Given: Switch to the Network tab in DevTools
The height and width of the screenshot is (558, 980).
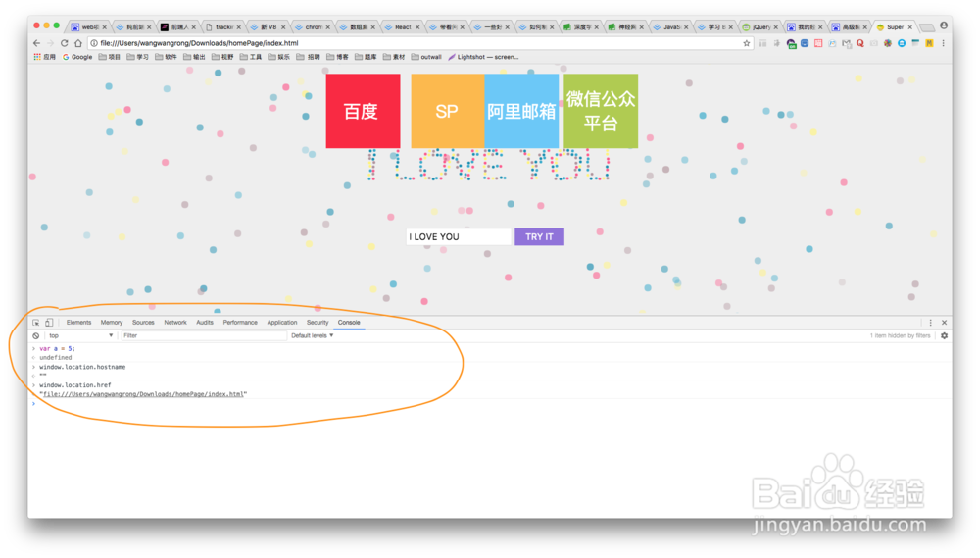Looking at the screenshot, I should [x=175, y=323].
